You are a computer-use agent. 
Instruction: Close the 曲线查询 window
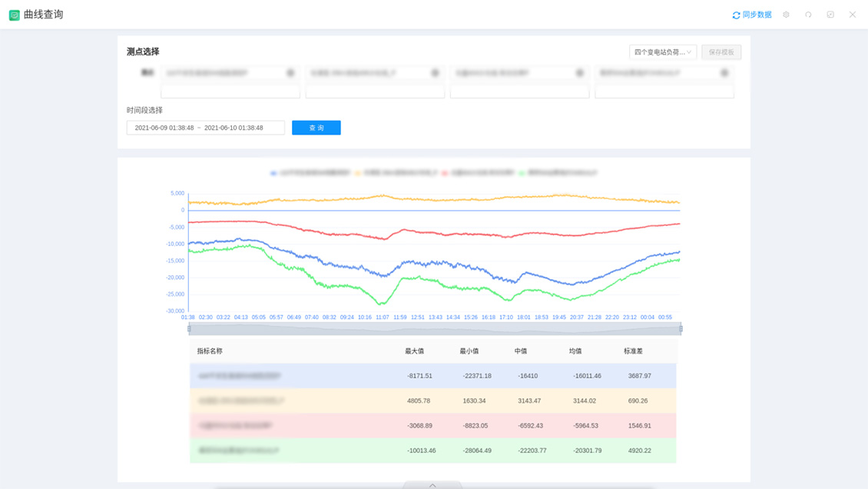(853, 15)
